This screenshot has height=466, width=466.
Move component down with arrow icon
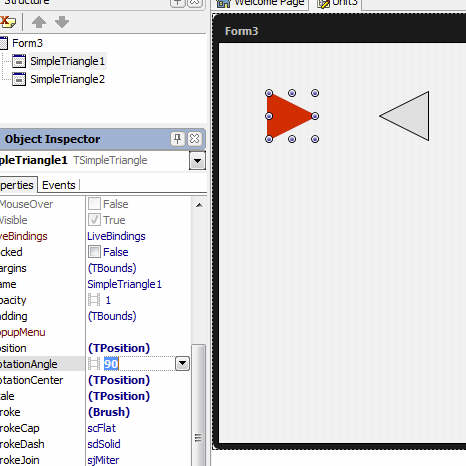click(62, 22)
